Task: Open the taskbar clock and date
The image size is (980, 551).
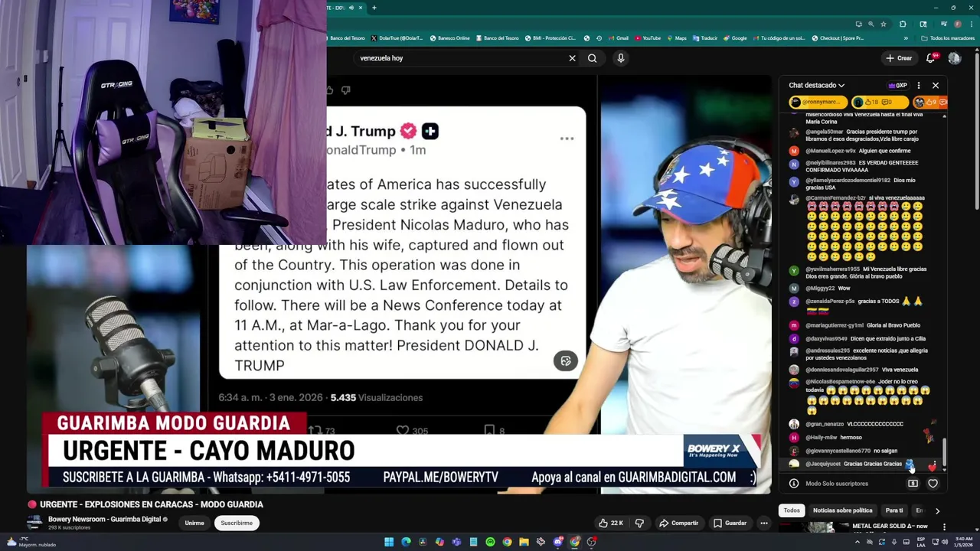Action: click(x=963, y=542)
